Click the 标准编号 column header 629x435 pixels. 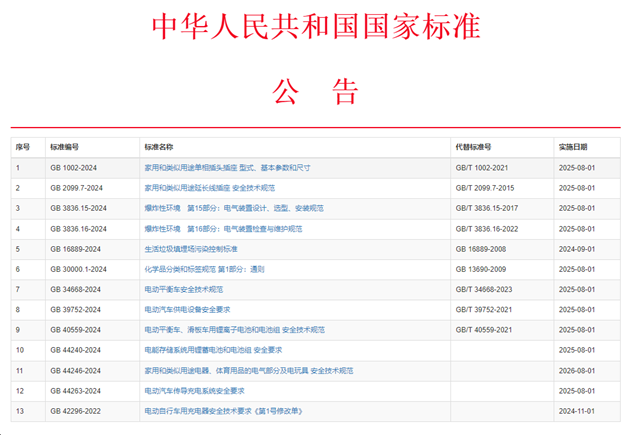click(x=64, y=146)
